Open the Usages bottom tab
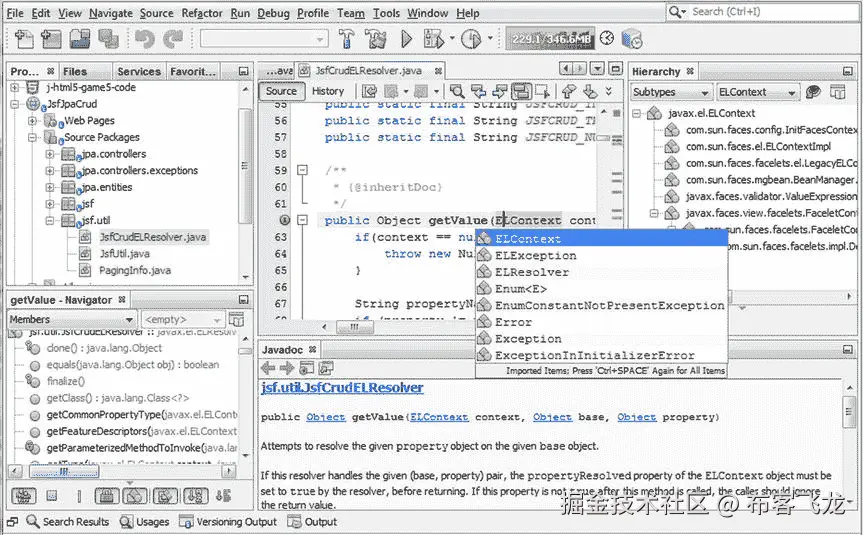Image resolution: width=863 pixels, height=535 pixels. pos(145,522)
